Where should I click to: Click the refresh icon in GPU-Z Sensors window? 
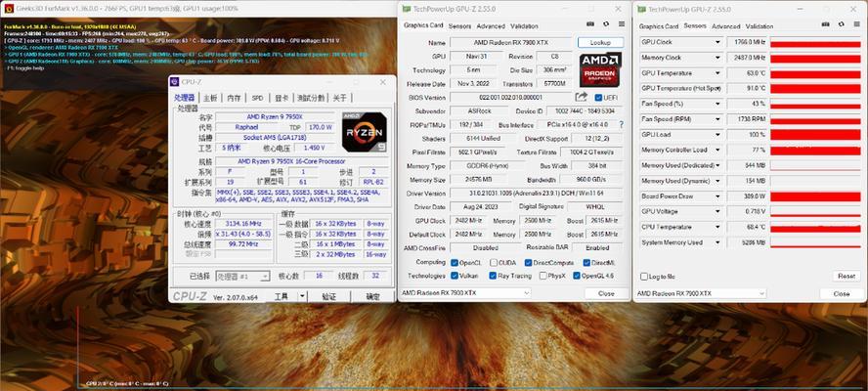tap(841, 24)
